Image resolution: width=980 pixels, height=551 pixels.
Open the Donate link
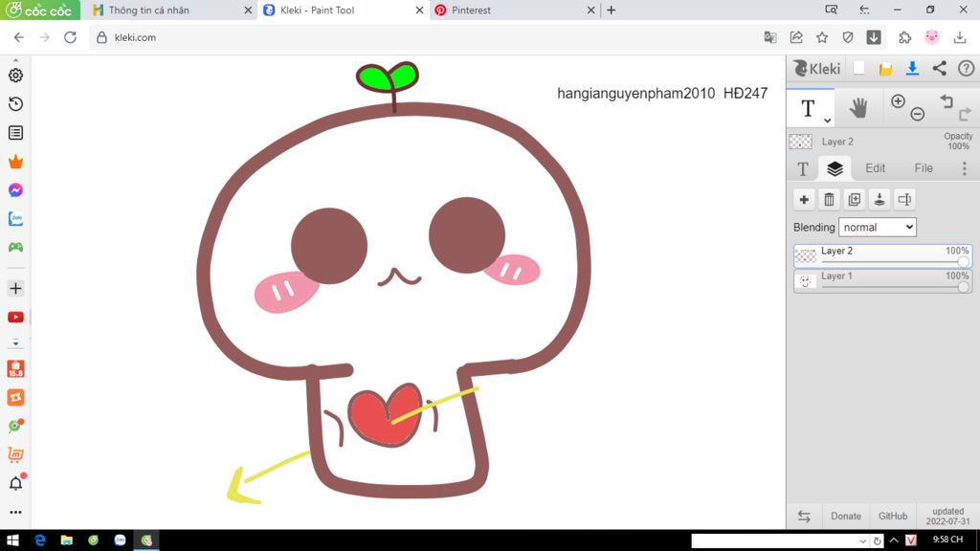click(846, 517)
